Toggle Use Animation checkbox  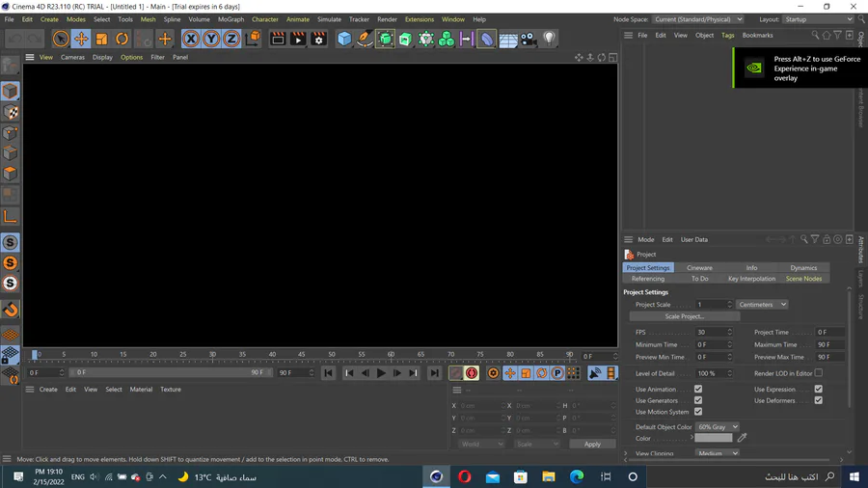[698, 389]
